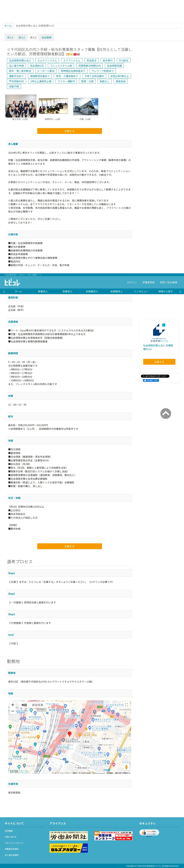
Task: Click sidebar link 社会保険労務士法人 労務管理PLUS
Action: (x=158, y=347)
